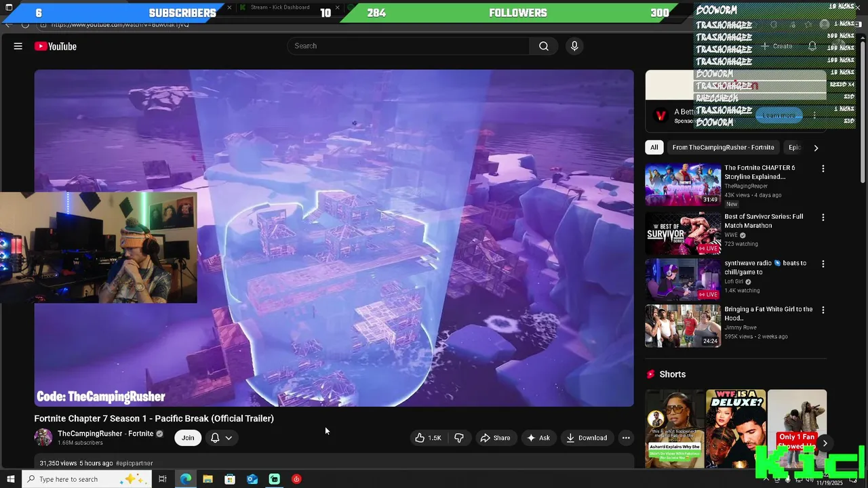Open the sponsored ad V logo
This screenshot has height=488, width=868.
tap(660, 115)
